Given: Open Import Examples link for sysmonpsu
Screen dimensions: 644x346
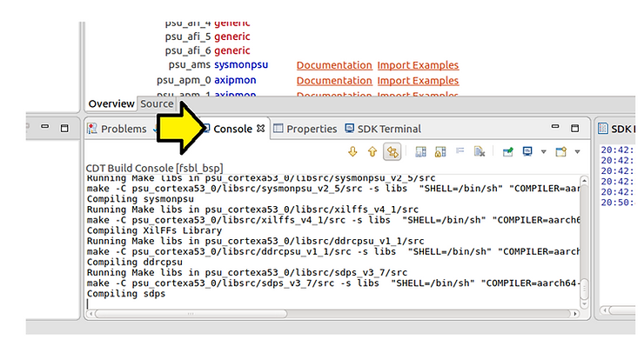Looking at the screenshot, I should point(418,65).
